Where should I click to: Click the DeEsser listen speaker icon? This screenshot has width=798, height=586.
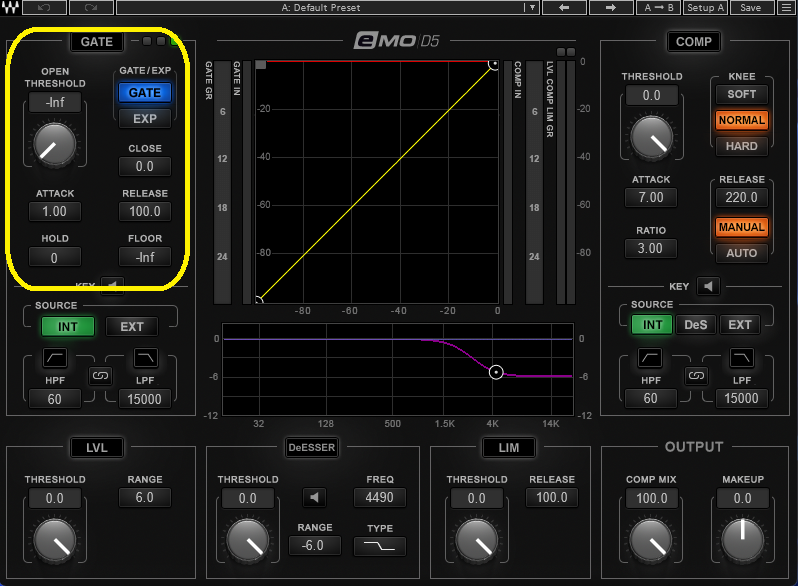(317, 497)
